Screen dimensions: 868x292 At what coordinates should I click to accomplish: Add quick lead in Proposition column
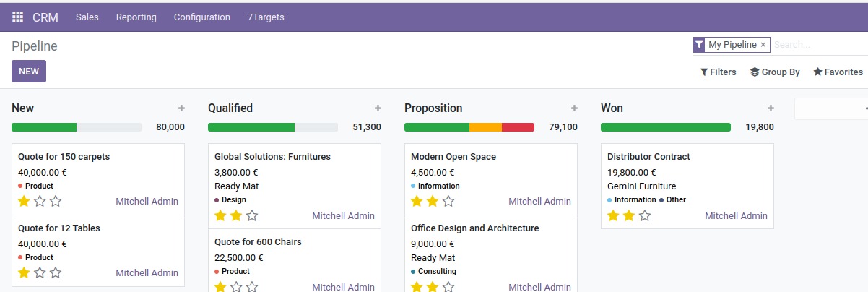click(x=574, y=108)
